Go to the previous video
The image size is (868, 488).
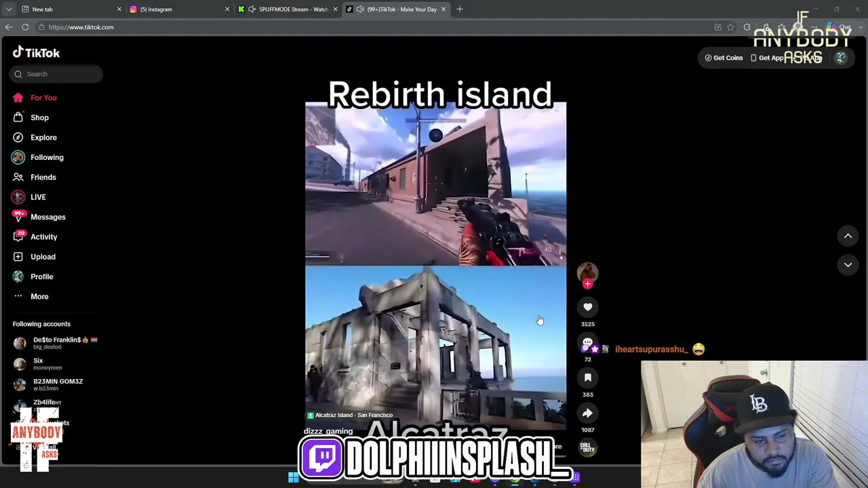pos(848,236)
